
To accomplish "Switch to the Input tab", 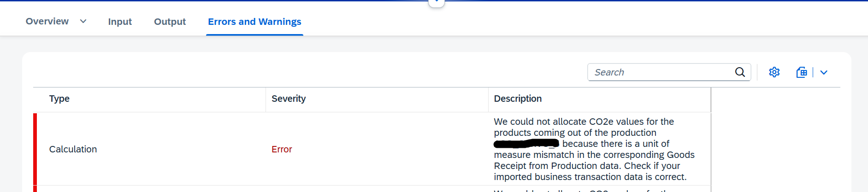I will [120, 22].
